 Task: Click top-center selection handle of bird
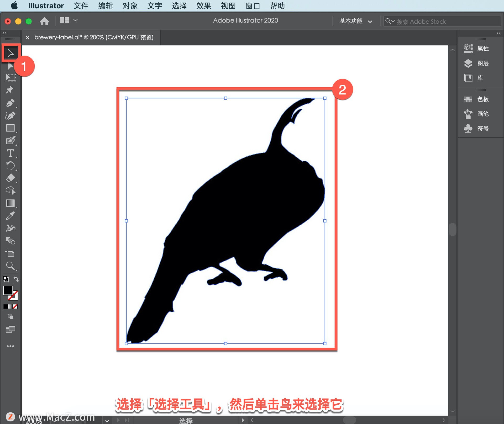pos(225,98)
